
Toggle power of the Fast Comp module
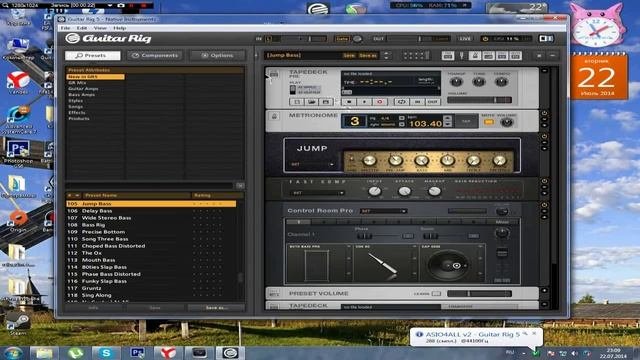(544, 181)
